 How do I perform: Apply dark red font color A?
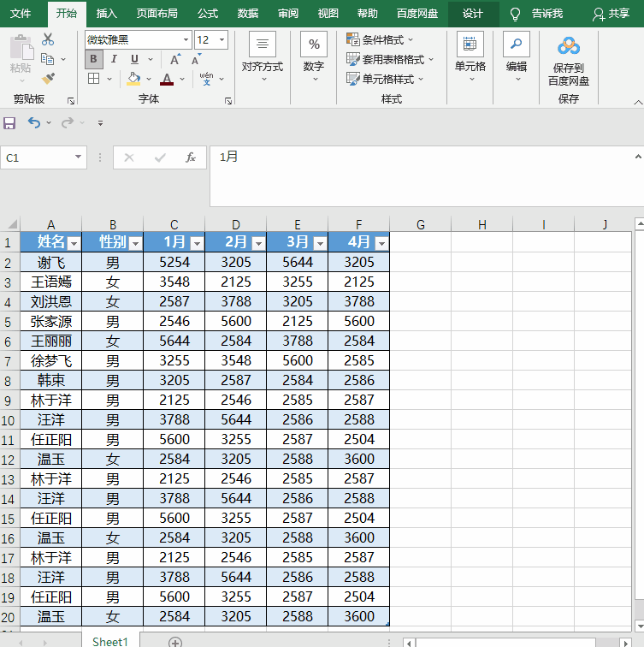(x=167, y=79)
